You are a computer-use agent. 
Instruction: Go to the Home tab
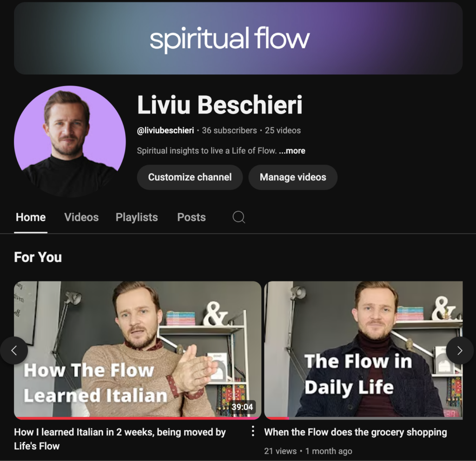pos(31,217)
